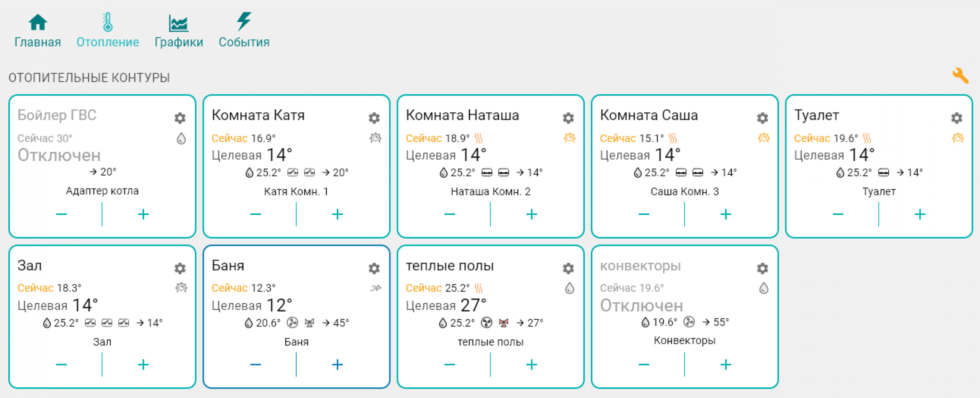Increase target temperature for Комната Катя

pos(337,214)
